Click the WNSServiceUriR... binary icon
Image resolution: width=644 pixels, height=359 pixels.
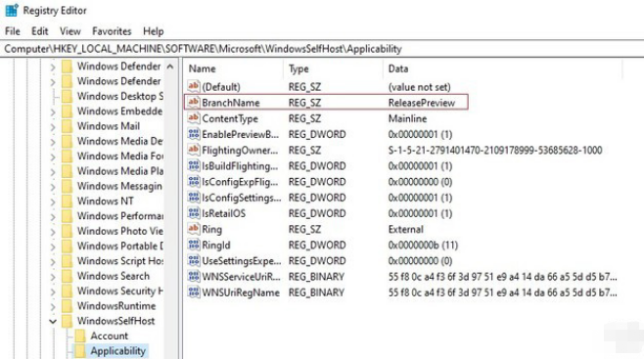pyautogui.click(x=194, y=276)
